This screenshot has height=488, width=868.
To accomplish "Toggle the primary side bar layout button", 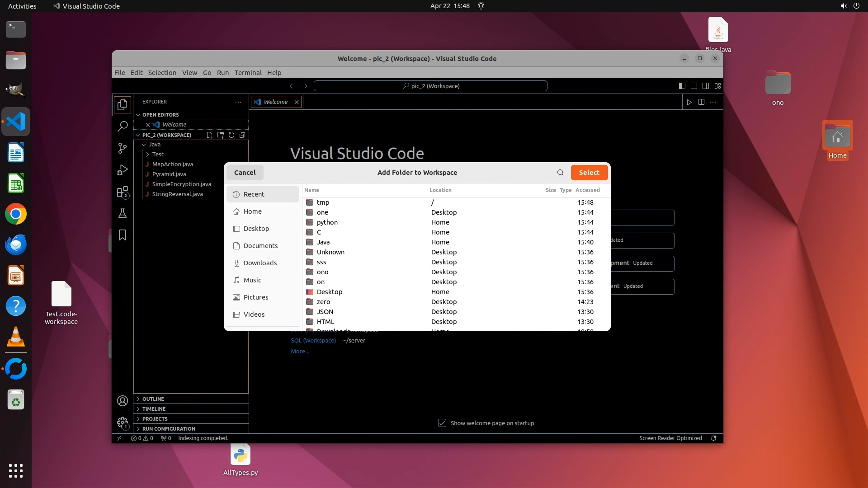I will pos(682,86).
